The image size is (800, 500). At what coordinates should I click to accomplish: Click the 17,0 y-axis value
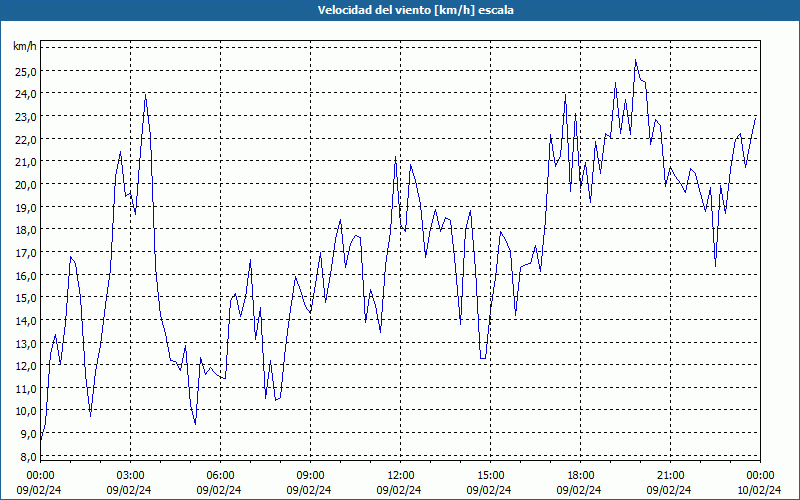click(x=26, y=253)
